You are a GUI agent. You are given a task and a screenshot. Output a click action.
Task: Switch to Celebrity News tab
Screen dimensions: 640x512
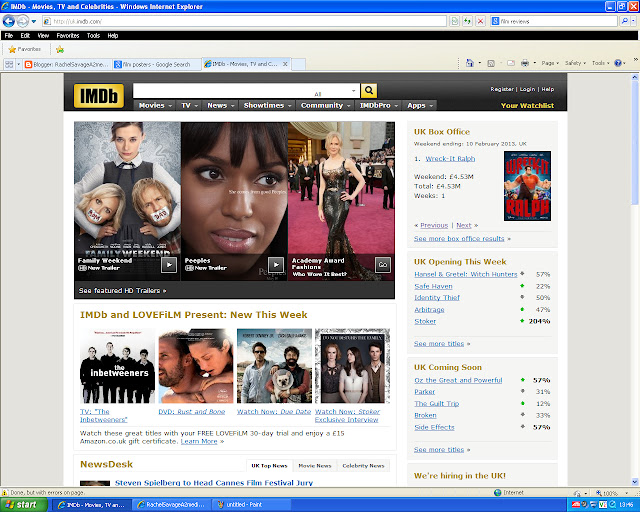coord(363,465)
